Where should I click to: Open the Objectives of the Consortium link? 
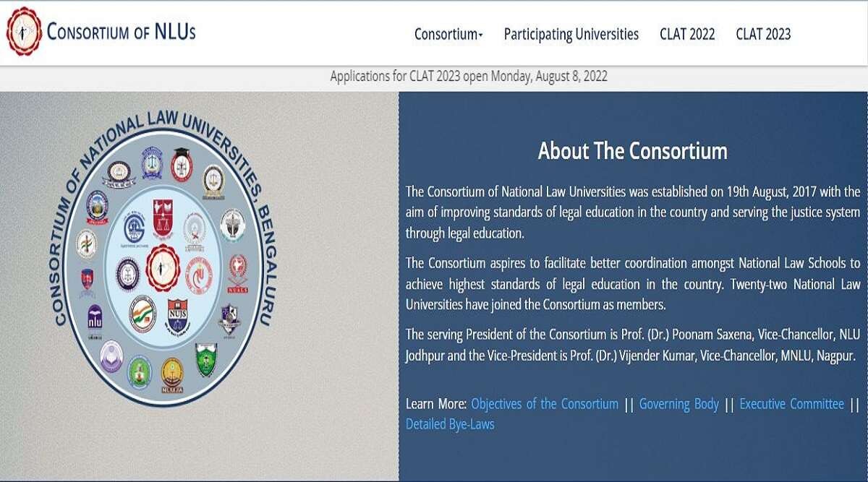545,404
